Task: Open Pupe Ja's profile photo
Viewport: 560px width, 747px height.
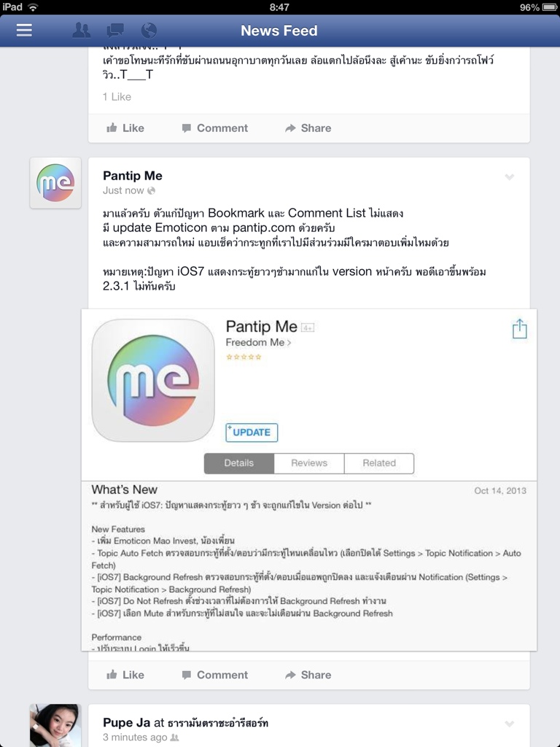Action: tap(55, 725)
